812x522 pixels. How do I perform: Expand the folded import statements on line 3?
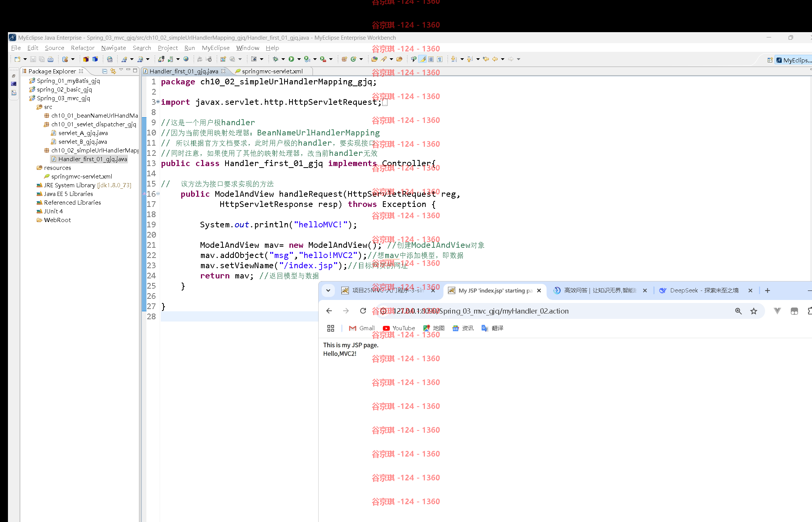[x=158, y=102]
